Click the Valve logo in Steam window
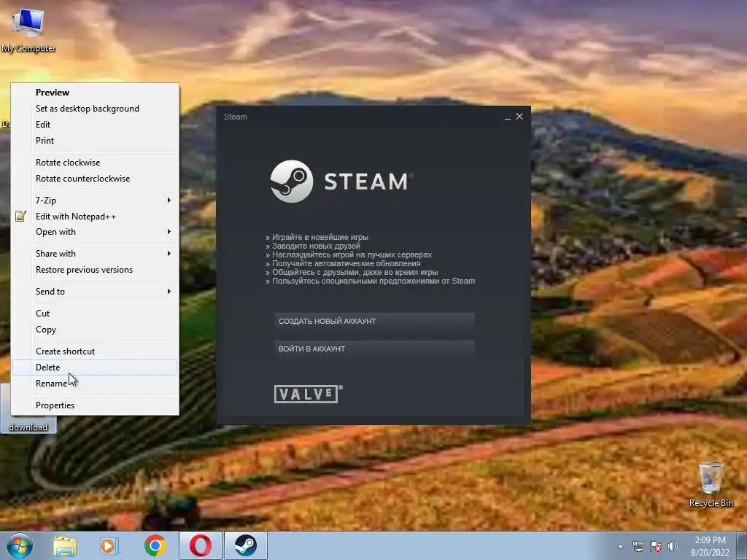The height and width of the screenshot is (560, 747). [309, 394]
